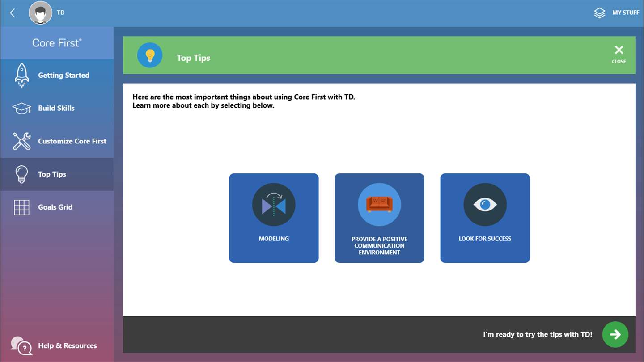Screen dimensions: 644x362
Task: Click the MY STUFF label
Action: [x=625, y=13]
